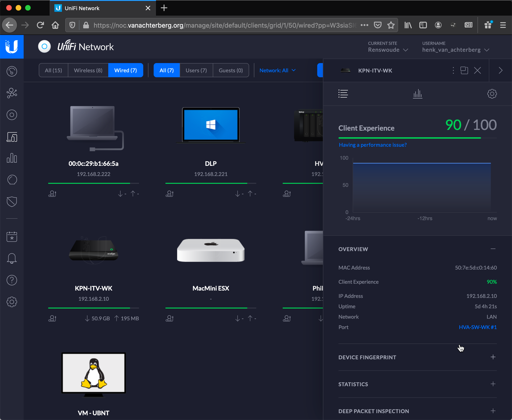Viewport: 512px width, 420px height.
Task: Open the Topology view icon
Action: 12,93
